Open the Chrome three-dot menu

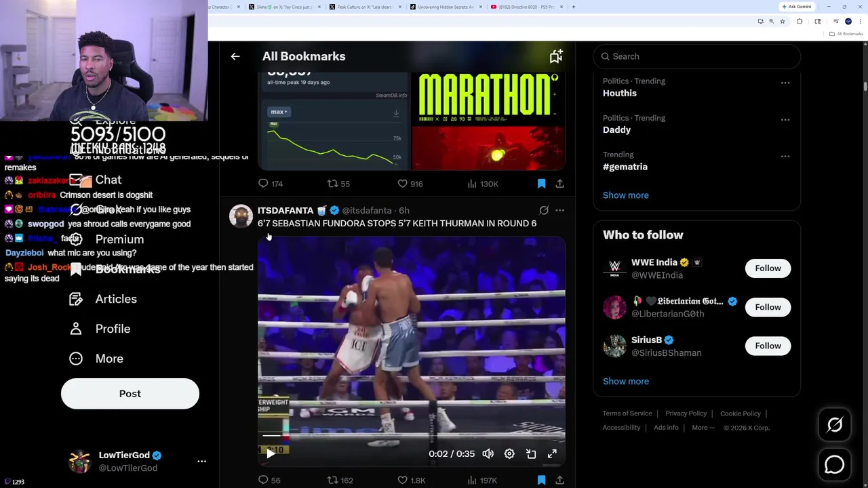point(860,22)
